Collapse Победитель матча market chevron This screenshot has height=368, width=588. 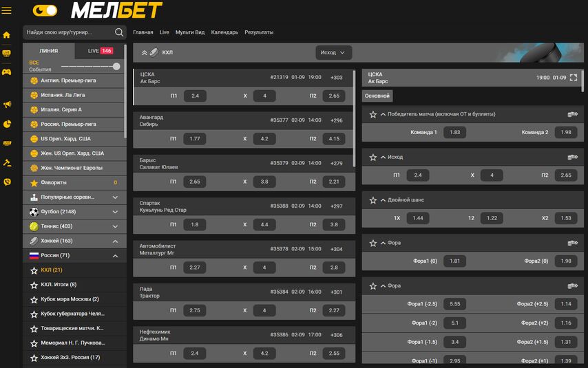[x=383, y=114]
